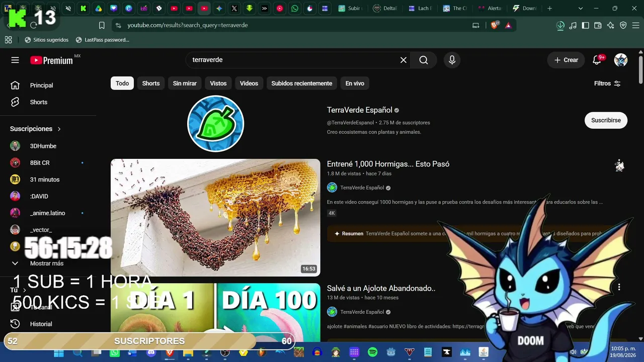Open TerraVerde Español channel avatar
Image resolution: width=644 pixels, height=362 pixels.
(216, 123)
